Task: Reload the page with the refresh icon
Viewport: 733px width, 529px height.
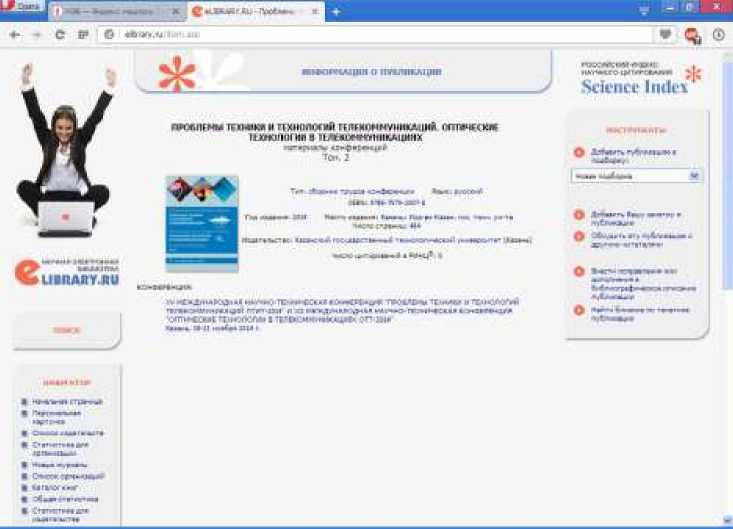Action: pos(60,35)
